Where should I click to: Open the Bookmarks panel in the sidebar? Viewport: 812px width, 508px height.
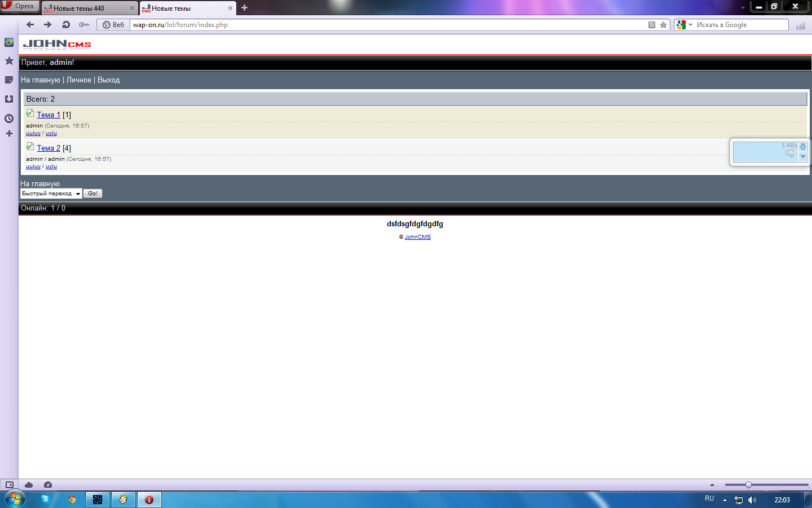9,61
